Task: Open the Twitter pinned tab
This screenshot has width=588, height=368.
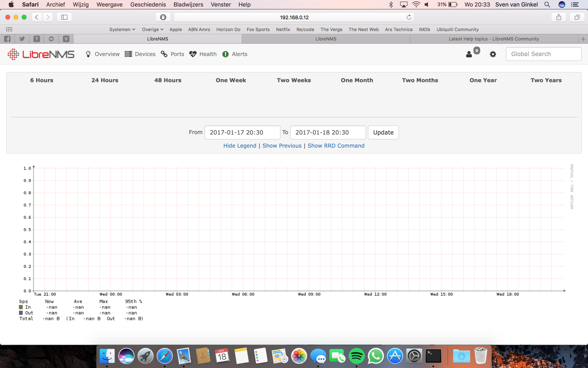Action: pyautogui.click(x=22, y=39)
